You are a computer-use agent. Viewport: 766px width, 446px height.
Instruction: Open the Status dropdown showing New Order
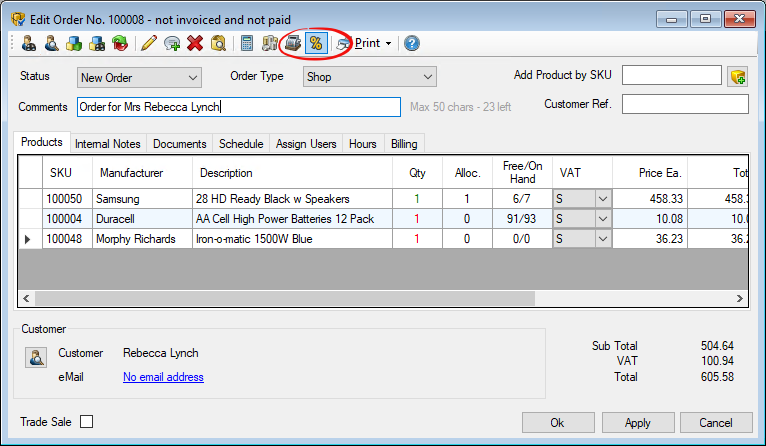193,77
